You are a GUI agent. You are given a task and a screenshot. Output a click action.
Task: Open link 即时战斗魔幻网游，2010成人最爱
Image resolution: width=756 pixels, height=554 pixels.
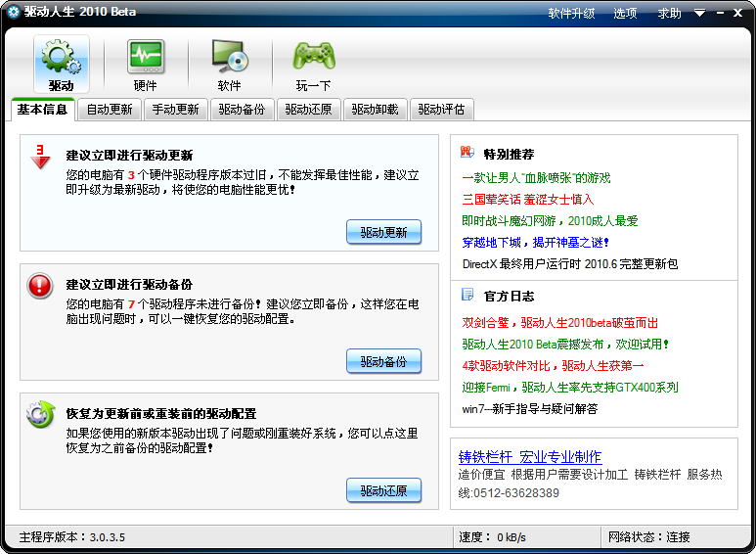[x=550, y=220]
